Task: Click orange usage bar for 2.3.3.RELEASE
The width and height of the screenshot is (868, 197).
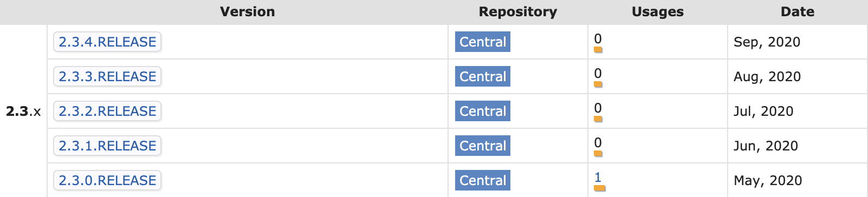Action: click(x=598, y=84)
